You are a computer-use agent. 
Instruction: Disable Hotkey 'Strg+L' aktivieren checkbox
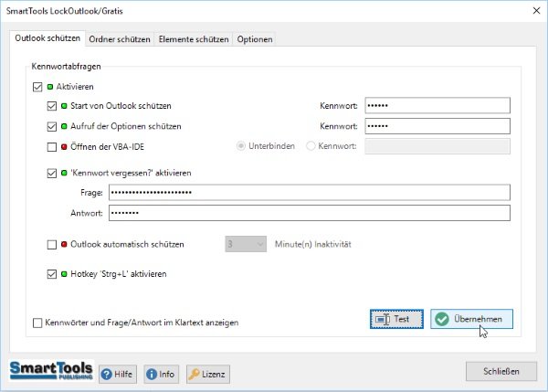[52, 273]
